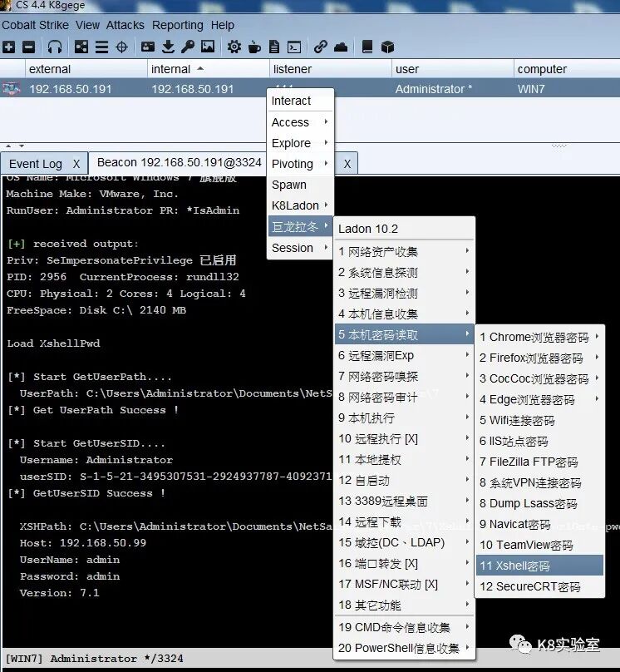Click the book help icon
This screenshot has width=620, height=672.
point(367,47)
